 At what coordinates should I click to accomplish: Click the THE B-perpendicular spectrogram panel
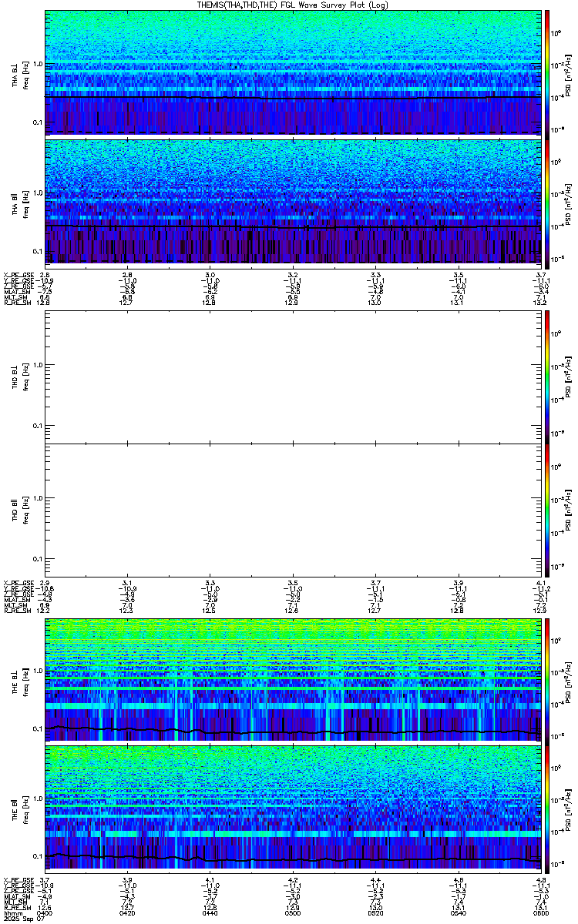click(293, 679)
